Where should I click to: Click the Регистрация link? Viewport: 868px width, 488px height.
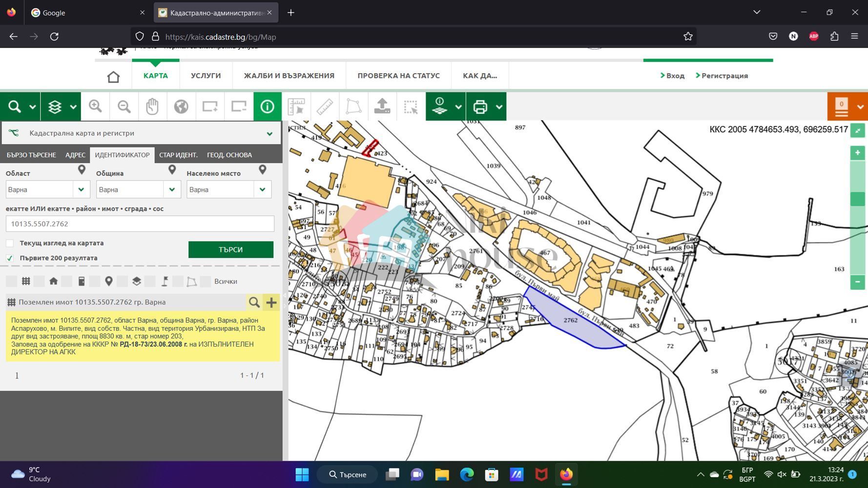(724, 76)
